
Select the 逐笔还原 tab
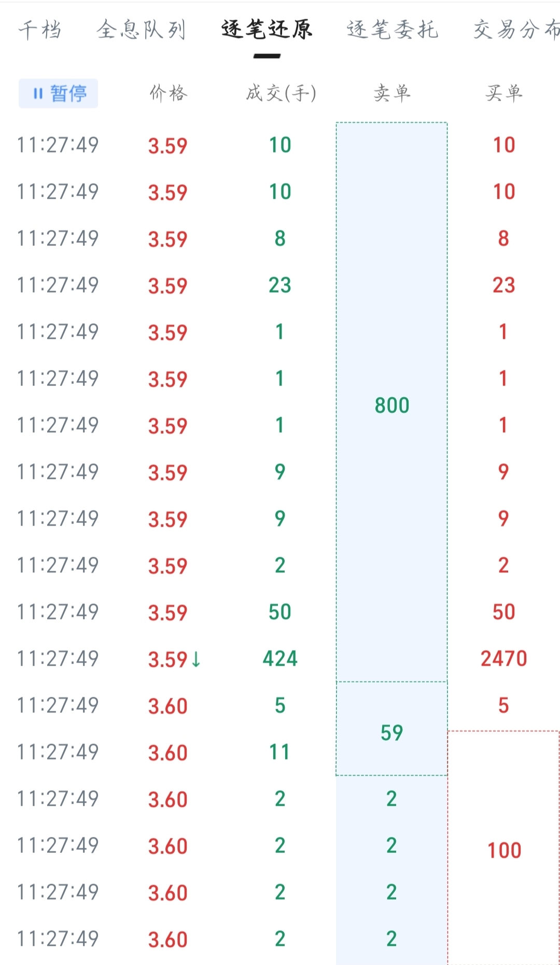point(267,30)
